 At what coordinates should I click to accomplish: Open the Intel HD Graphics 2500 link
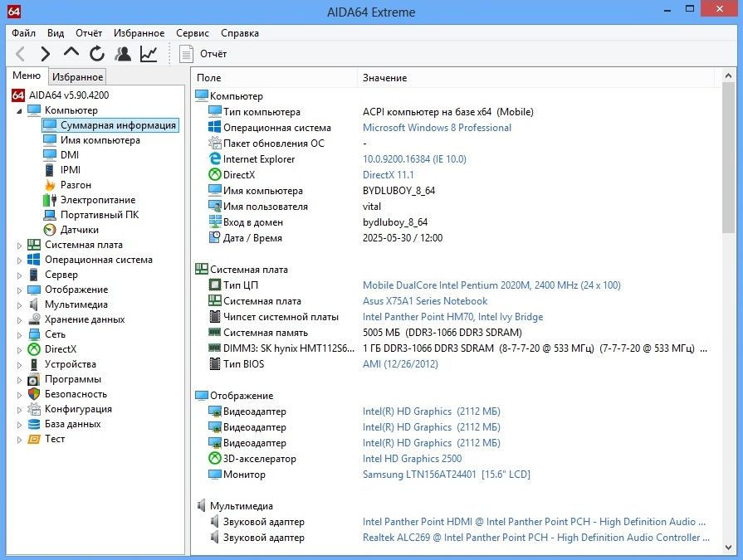click(x=412, y=458)
